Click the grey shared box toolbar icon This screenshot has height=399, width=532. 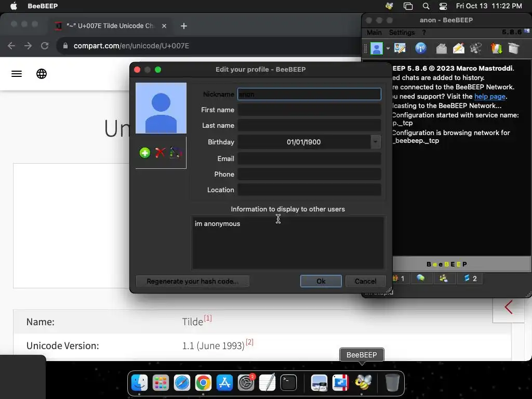point(514,48)
